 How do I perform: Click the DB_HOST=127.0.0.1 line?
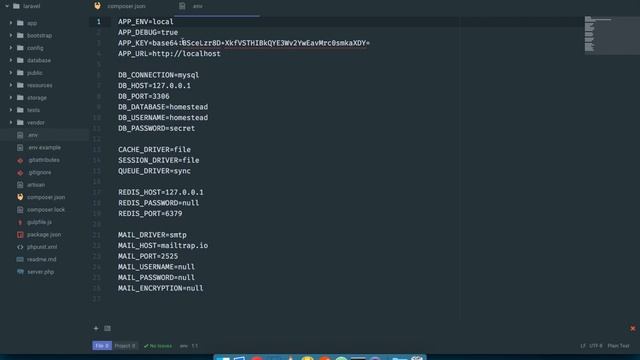pyautogui.click(x=154, y=86)
